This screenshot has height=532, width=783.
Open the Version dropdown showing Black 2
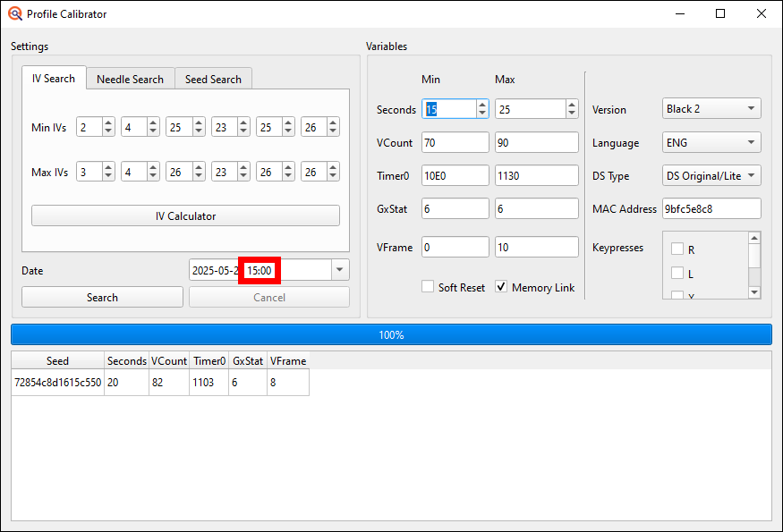click(711, 108)
